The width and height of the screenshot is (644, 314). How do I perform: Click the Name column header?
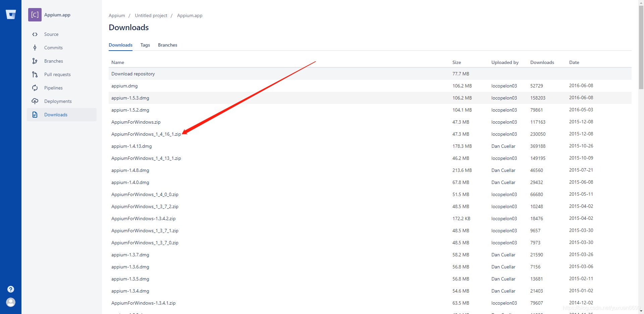pyautogui.click(x=118, y=62)
